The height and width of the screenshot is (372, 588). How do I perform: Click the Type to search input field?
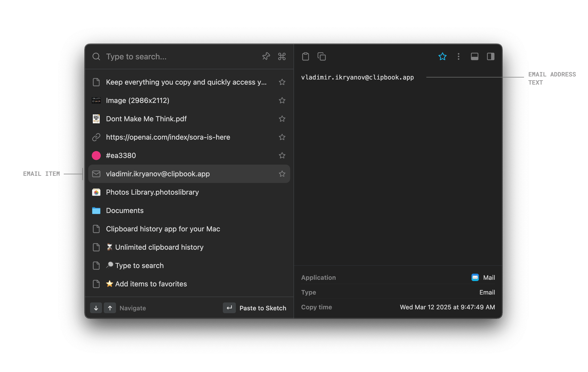(153, 56)
